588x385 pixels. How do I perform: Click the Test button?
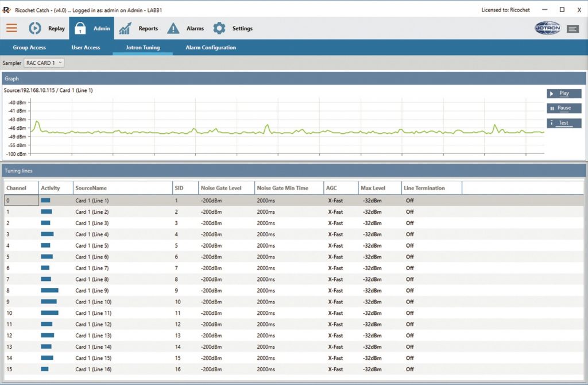pyautogui.click(x=564, y=123)
